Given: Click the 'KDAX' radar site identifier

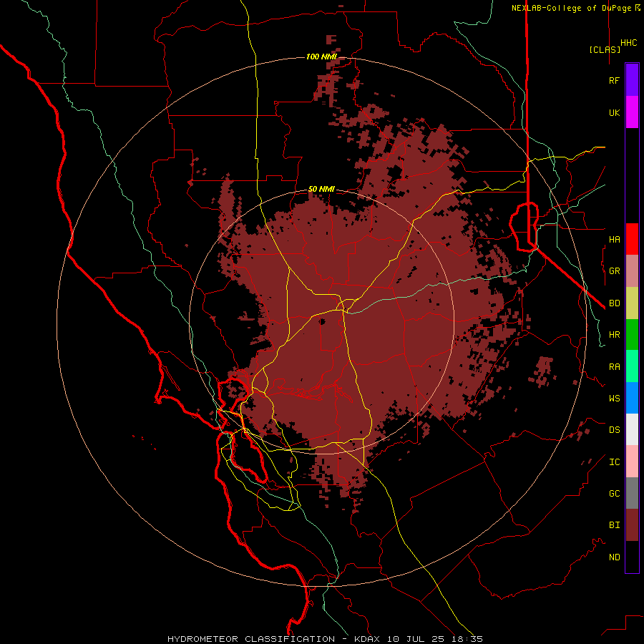Looking at the screenshot, I should pyautogui.click(x=367, y=639).
